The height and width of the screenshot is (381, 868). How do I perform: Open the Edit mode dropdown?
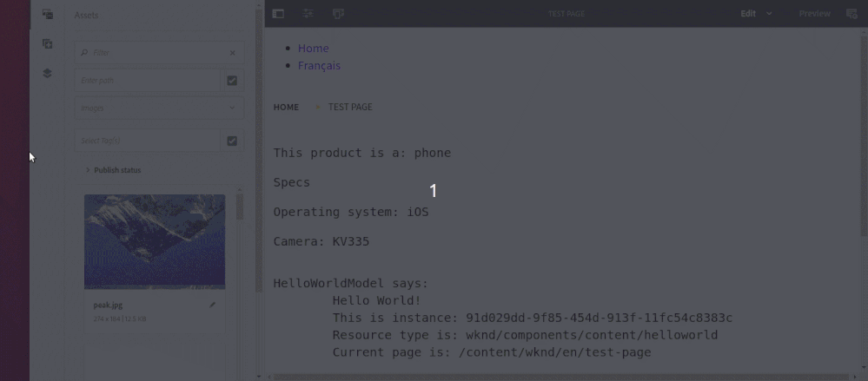755,14
